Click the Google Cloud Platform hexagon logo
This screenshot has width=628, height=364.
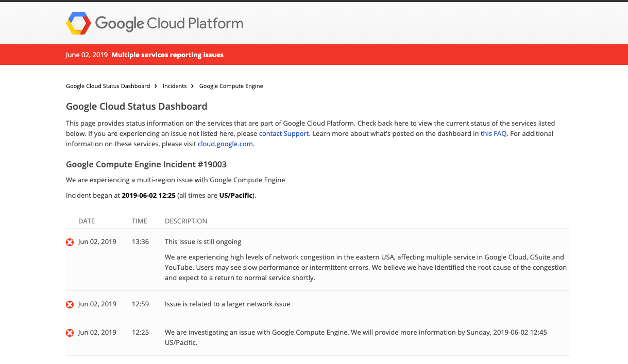tap(79, 23)
